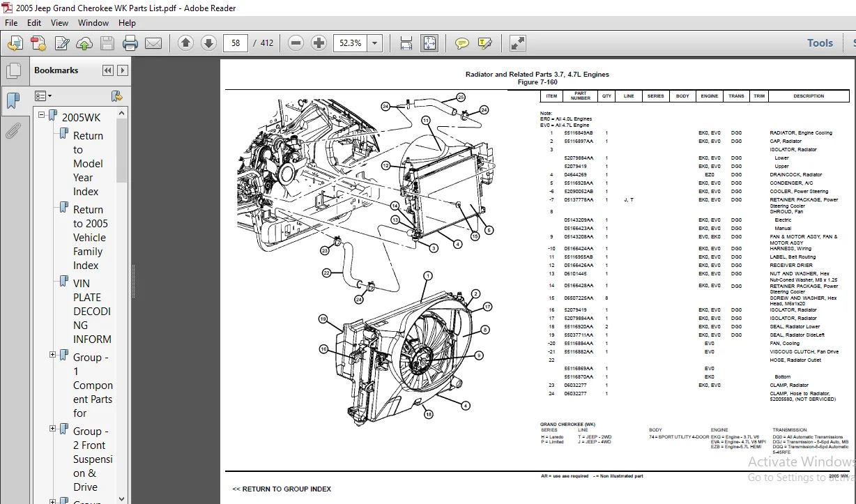This screenshot has height=504, width=856.
Task: Collapse the 2005WK bookmark tree
Action: [42, 114]
